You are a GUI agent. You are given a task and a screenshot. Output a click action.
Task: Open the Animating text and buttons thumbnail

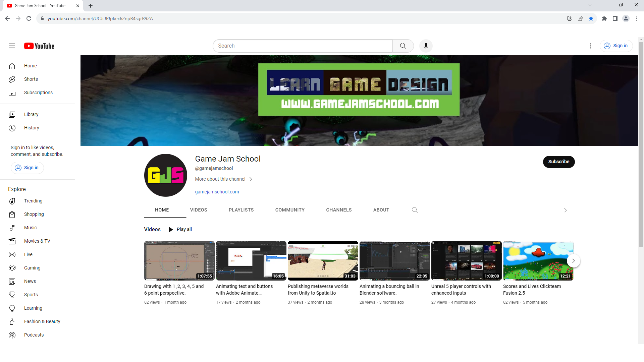tap(251, 261)
